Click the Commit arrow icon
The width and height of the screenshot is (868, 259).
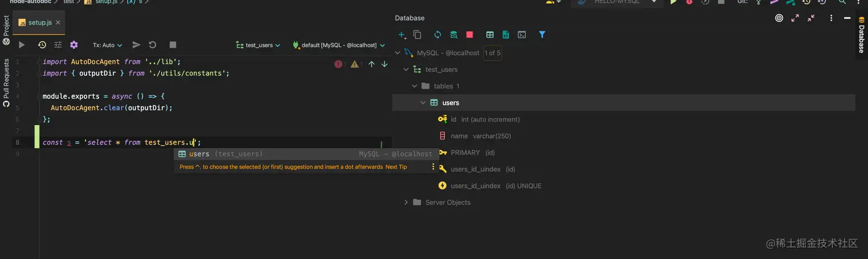pyautogui.click(x=136, y=45)
